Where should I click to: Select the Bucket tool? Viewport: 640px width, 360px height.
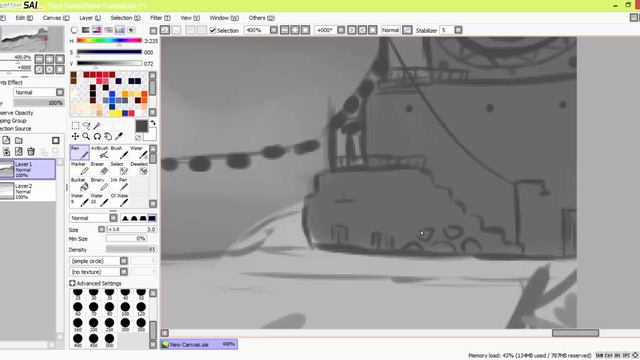coord(80,184)
